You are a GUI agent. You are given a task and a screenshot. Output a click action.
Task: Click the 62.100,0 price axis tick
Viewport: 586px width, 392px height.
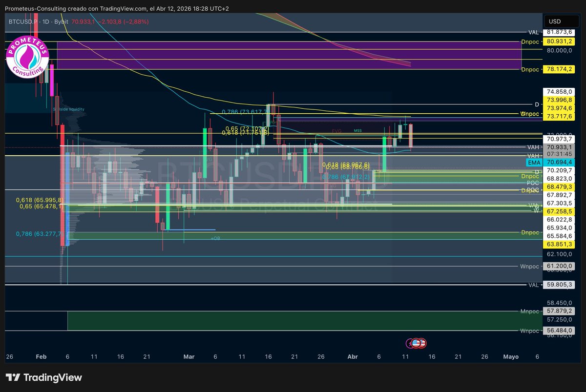coord(559,254)
